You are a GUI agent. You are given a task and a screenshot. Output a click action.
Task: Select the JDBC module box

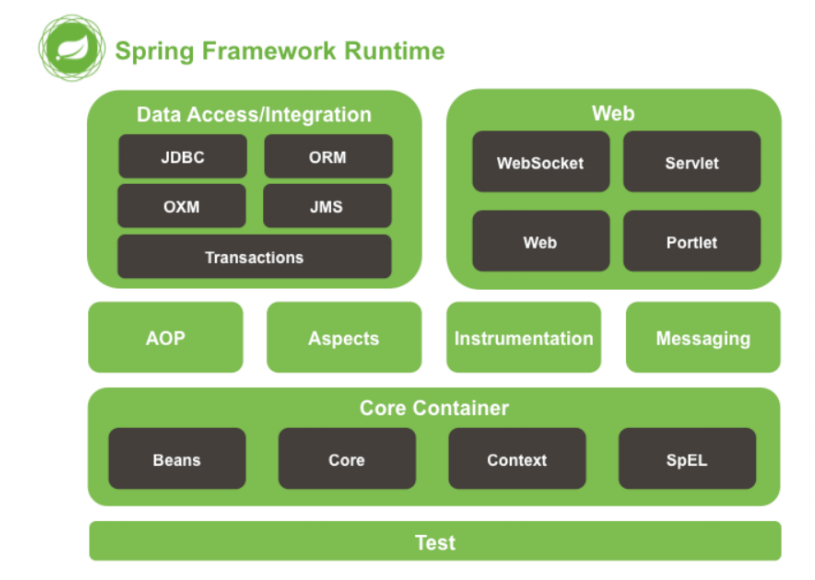point(182,156)
